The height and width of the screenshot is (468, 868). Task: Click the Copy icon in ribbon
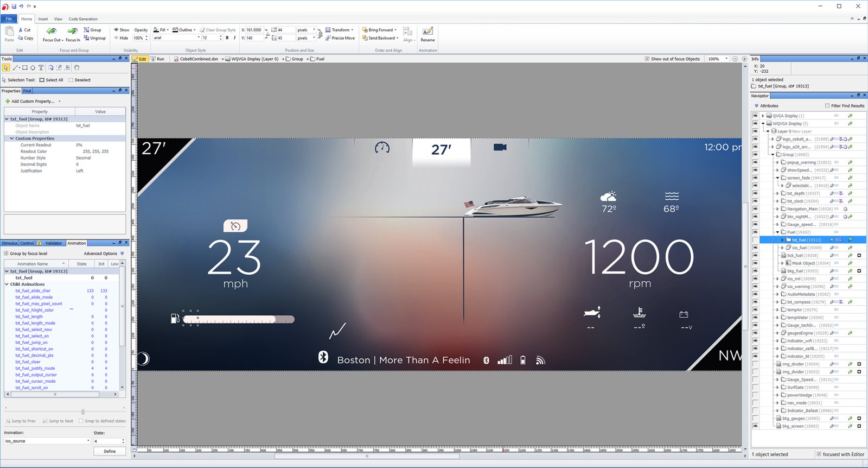tap(21, 38)
